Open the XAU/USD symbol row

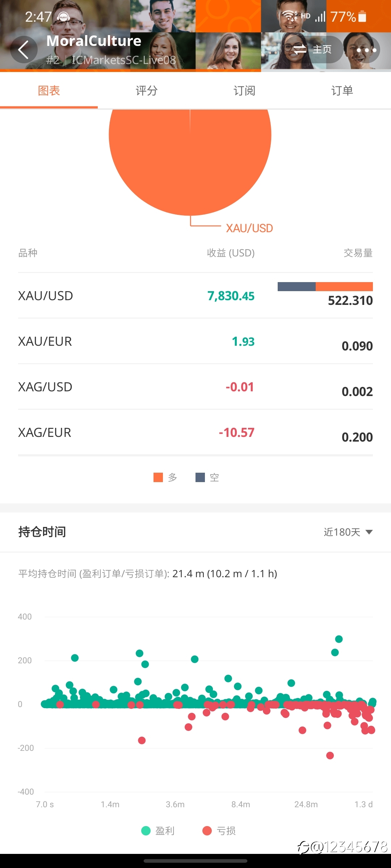[195, 295]
